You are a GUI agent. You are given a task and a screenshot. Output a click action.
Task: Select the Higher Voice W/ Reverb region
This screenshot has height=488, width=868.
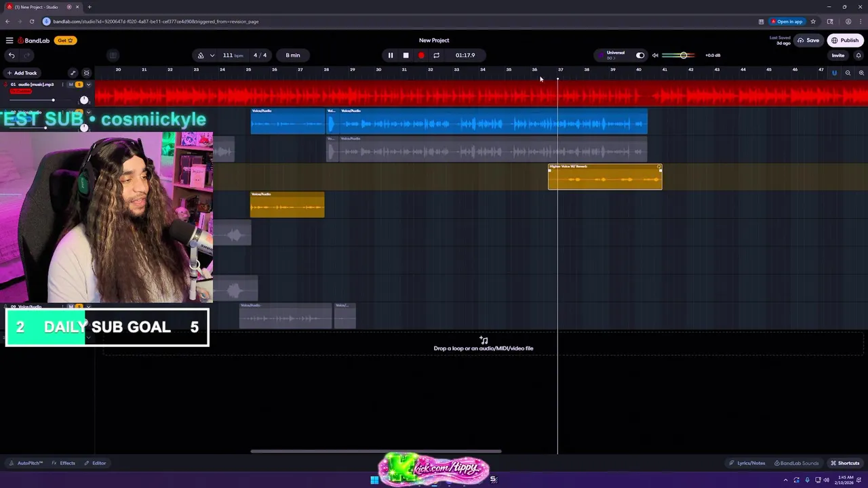click(x=605, y=177)
